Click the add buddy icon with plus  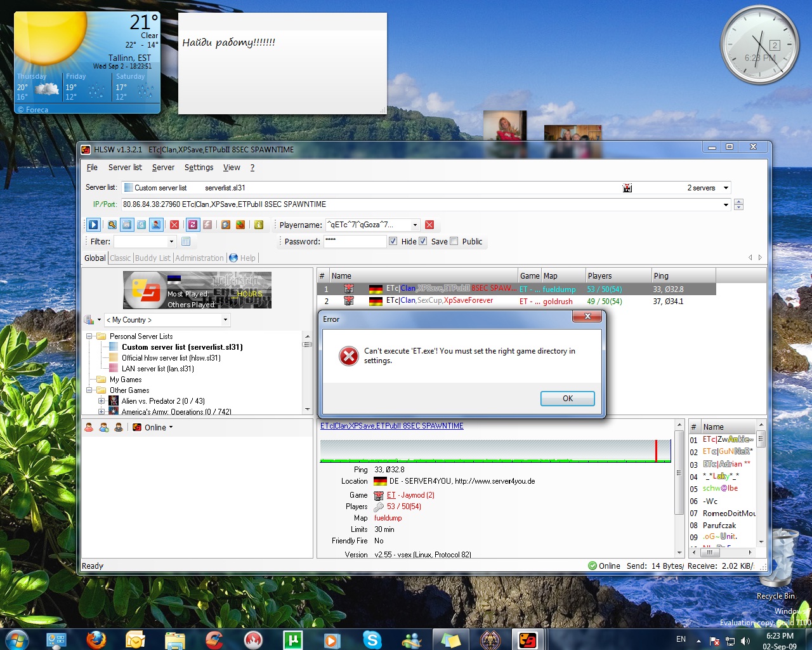pyautogui.click(x=104, y=427)
